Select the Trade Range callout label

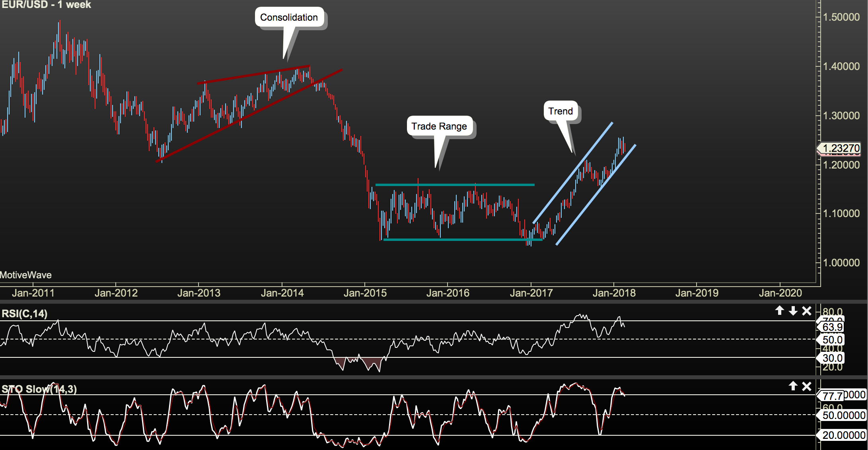[439, 126]
